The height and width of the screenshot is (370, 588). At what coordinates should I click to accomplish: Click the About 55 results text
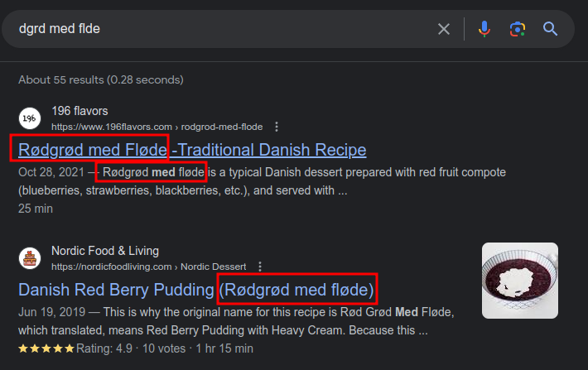coord(101,79)
